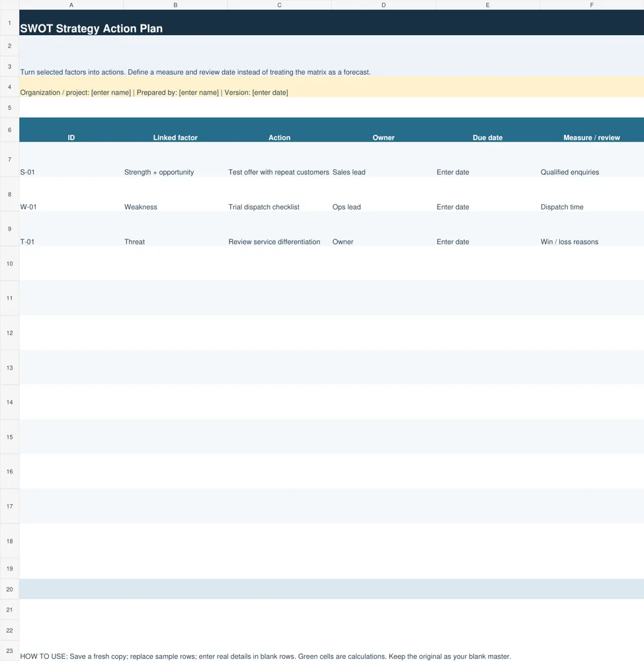
Task: Select column A via its header
Action: pos(71,5)
